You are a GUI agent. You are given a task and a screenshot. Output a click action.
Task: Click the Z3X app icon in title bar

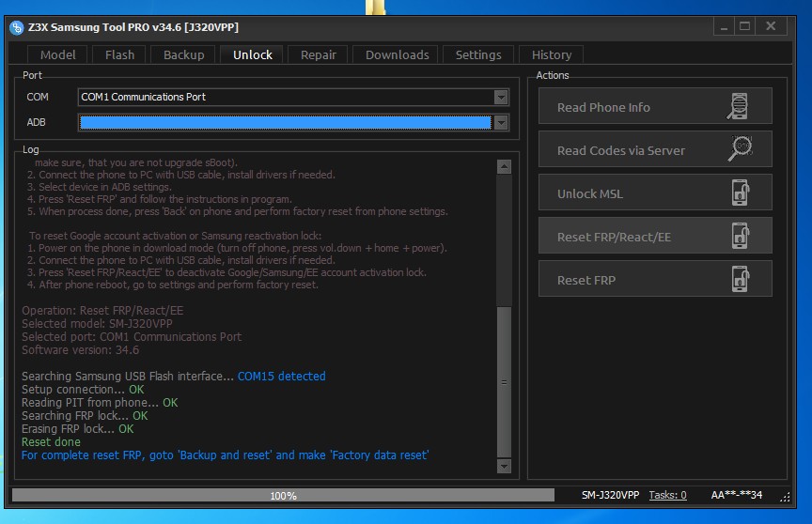click(17, 27)
